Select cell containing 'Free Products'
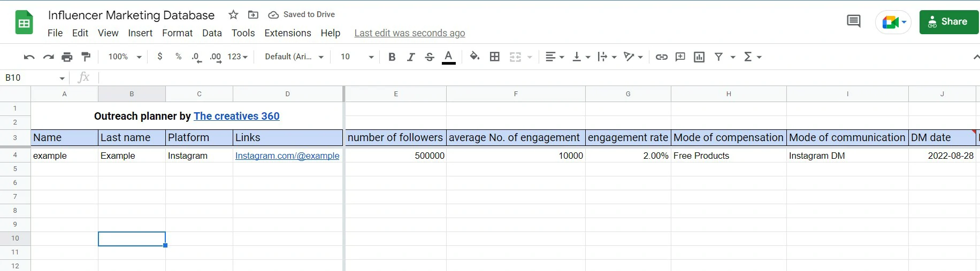Viewport: 980px width, 271px height. (729, 156)
